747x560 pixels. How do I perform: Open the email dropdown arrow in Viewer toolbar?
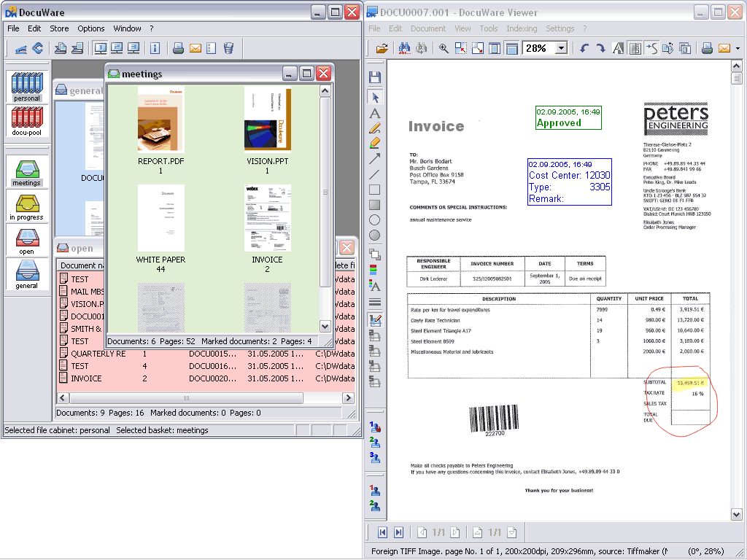point(738,49)
